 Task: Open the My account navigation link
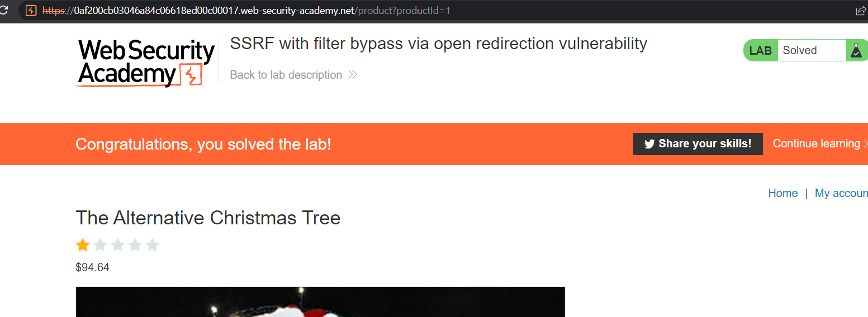tap(841, 193)
